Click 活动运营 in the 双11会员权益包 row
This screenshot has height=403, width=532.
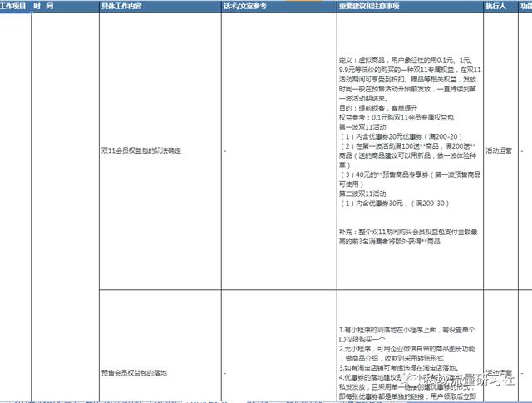point(499,150)
